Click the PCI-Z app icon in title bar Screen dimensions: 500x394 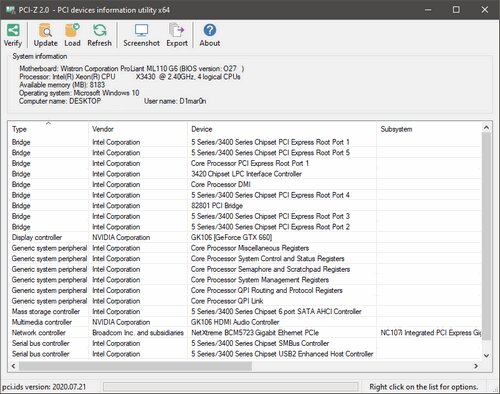11,10
